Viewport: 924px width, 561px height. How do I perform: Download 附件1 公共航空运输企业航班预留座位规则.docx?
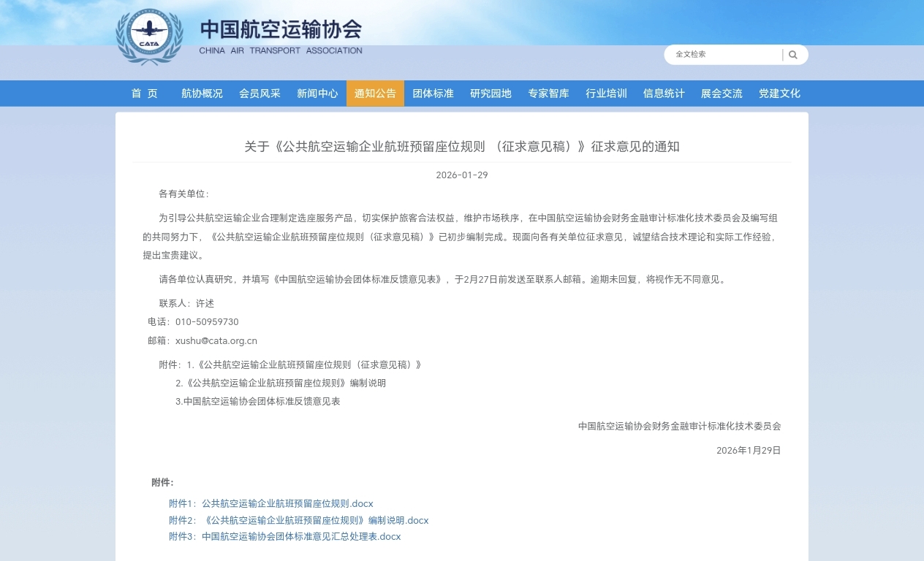(x=287, y=504)
